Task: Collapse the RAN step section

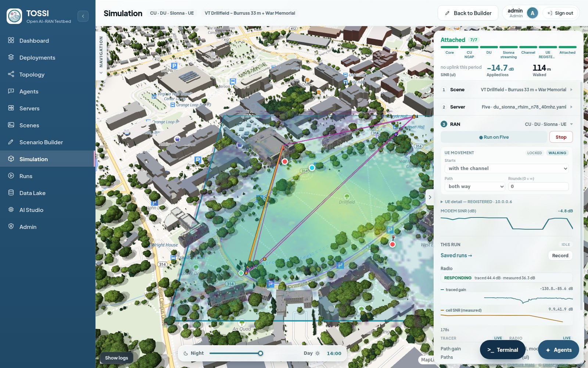Action: (507, 124)
